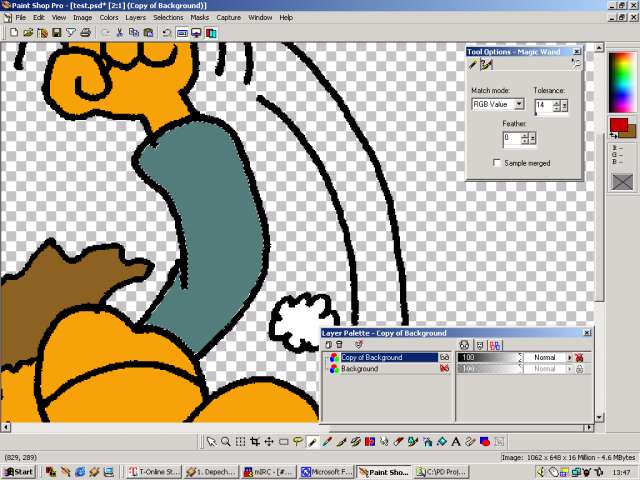The image size is (640, 480).
Task: Select the Retouch tool
Action: [x=384, y=442]
